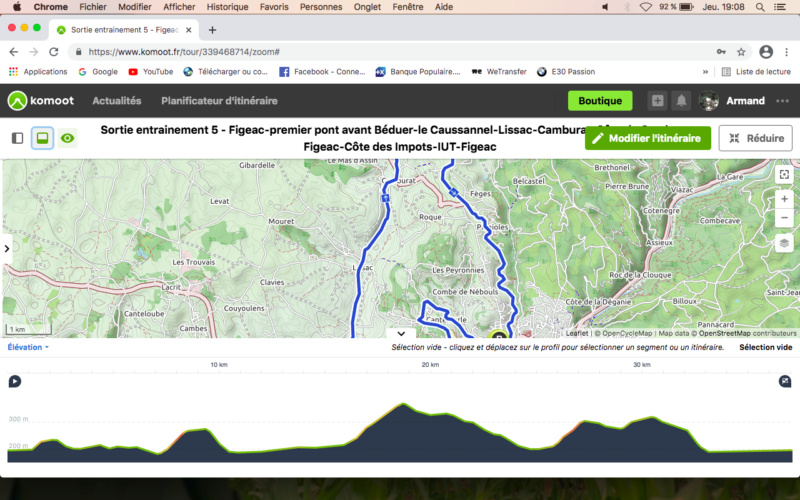Click the elevation profile peak near 20 km
Image resolution: width=800 pixels, height=500 pixels.
tap(404, 404)
